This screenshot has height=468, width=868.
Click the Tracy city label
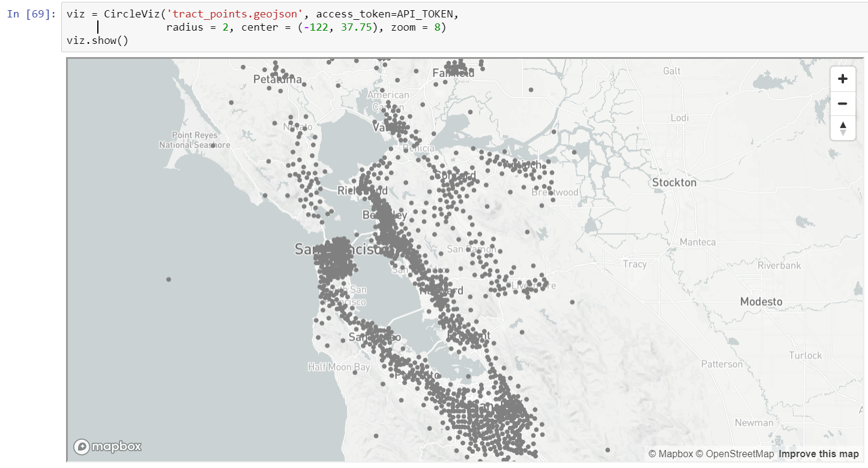635,264
